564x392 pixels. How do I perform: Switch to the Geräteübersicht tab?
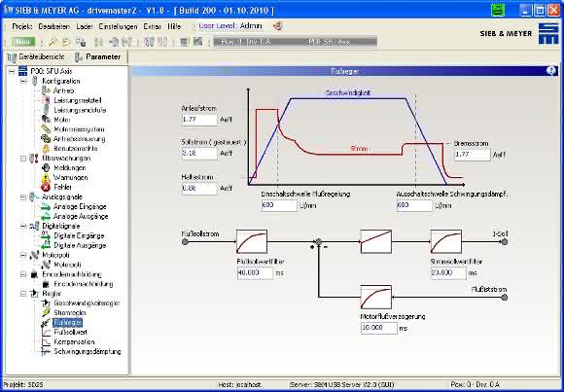pos(37,56)
